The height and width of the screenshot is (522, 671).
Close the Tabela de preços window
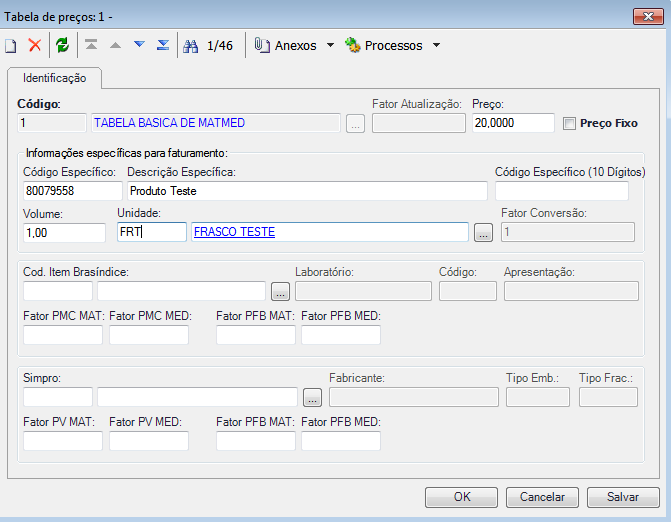coord(648,17)
